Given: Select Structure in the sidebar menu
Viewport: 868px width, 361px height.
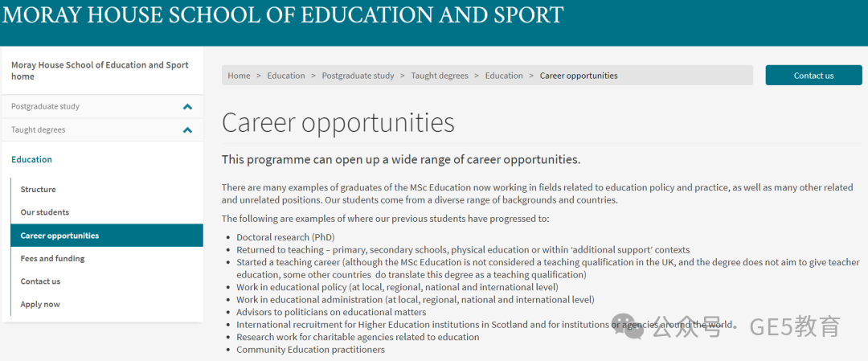Looking at the screenshot, I should click(x=39, y=190).
